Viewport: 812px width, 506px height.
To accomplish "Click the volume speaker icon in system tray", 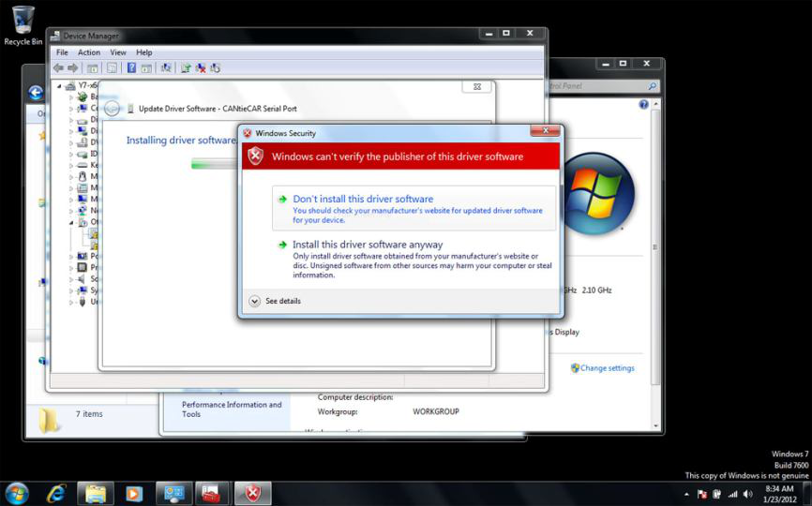I will point(747,494).
